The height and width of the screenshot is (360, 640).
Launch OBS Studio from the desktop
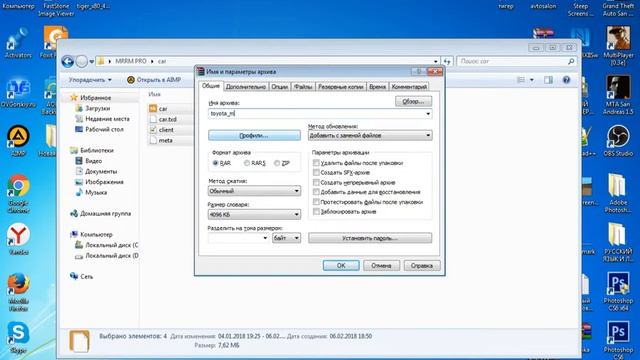point(618,141)
